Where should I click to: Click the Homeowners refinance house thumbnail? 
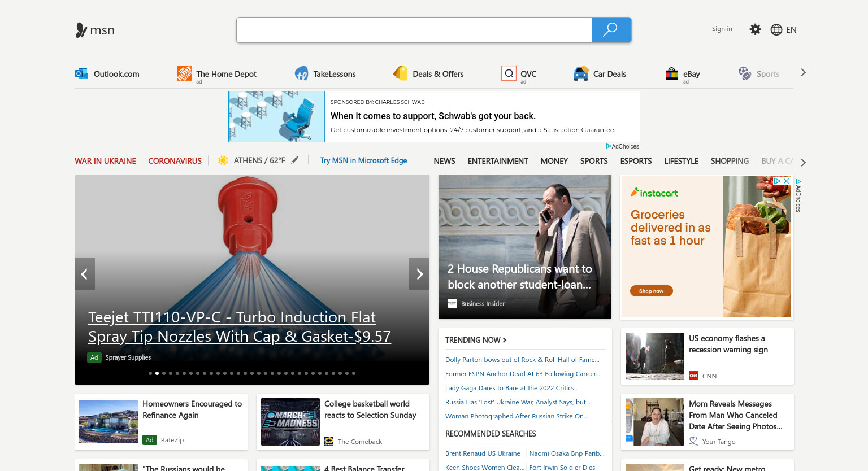click(x=108, y=422)
